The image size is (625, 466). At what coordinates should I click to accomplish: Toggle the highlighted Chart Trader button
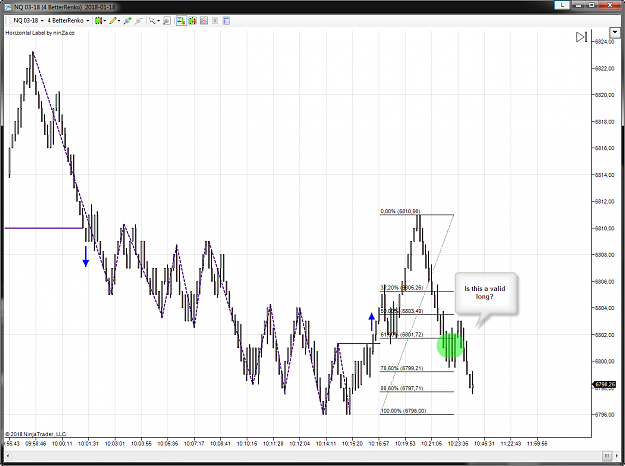point(181,21)
